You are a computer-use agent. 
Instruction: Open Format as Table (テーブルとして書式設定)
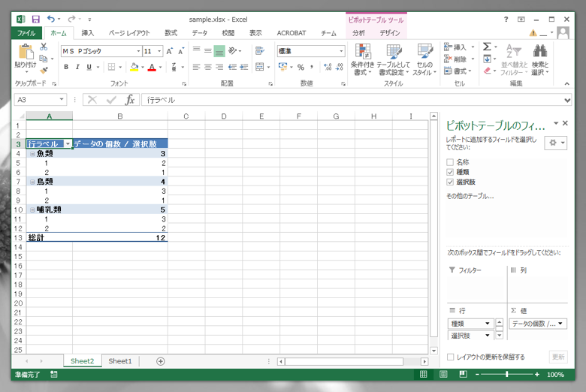(x=394, y=60)
